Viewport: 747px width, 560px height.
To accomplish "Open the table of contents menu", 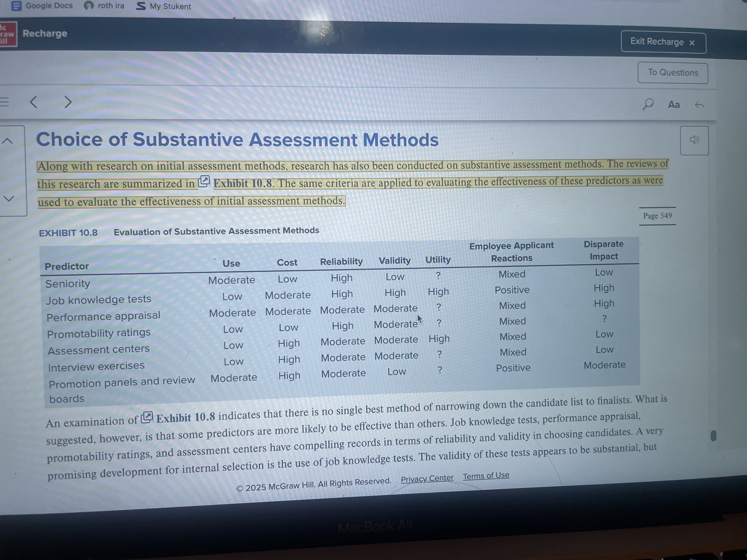I will [5, 102].
